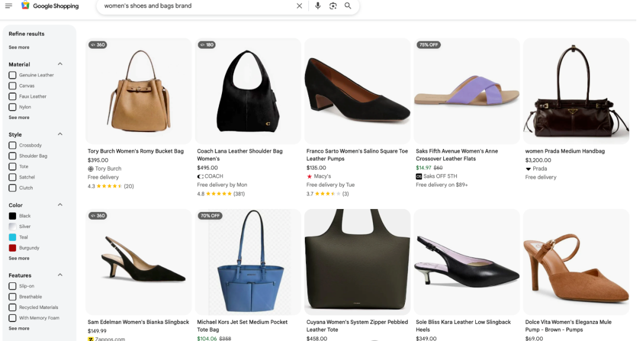Tick the Slip-on features checkbox
The width and height of the screenshot is (644, 341).
(x=12, y=286)
